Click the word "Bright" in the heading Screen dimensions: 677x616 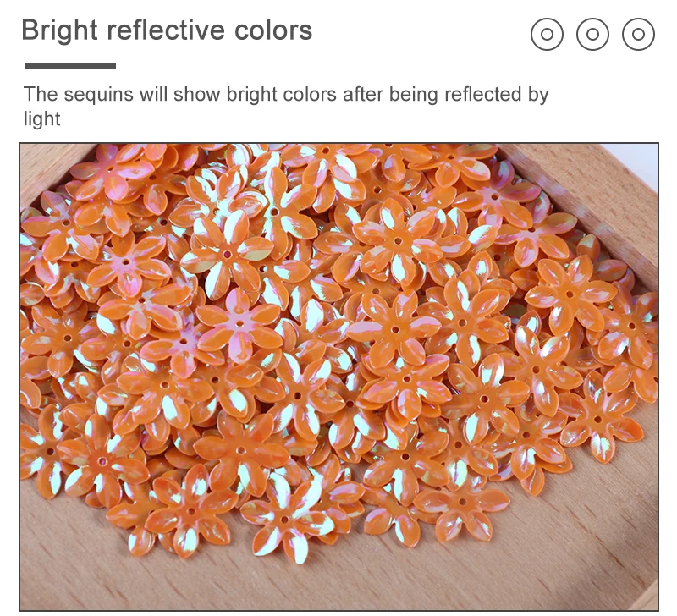coord(59,30)
